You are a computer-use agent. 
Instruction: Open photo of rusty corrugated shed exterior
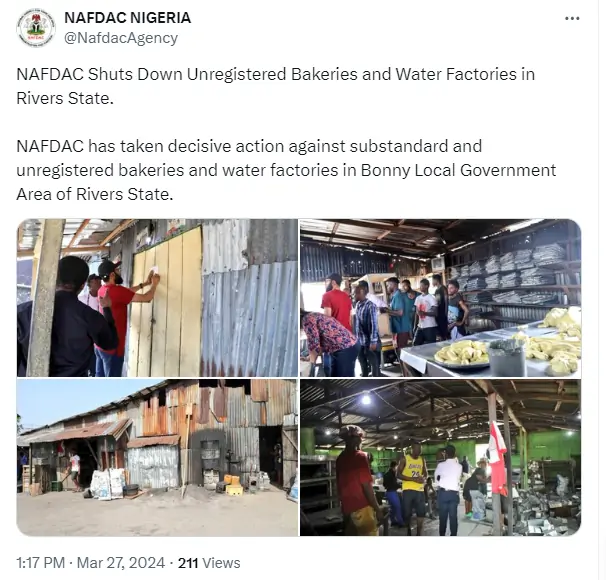tap(157, 458)
